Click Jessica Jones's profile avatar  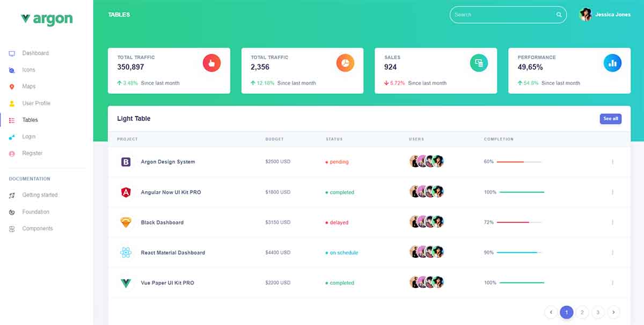pos(586,15)
